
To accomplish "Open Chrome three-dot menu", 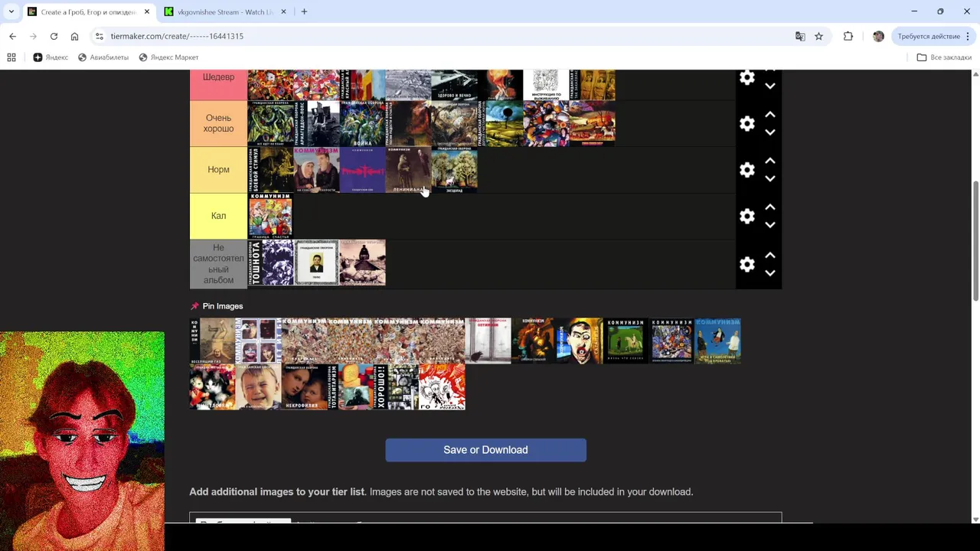I will [x=969, y=36].
